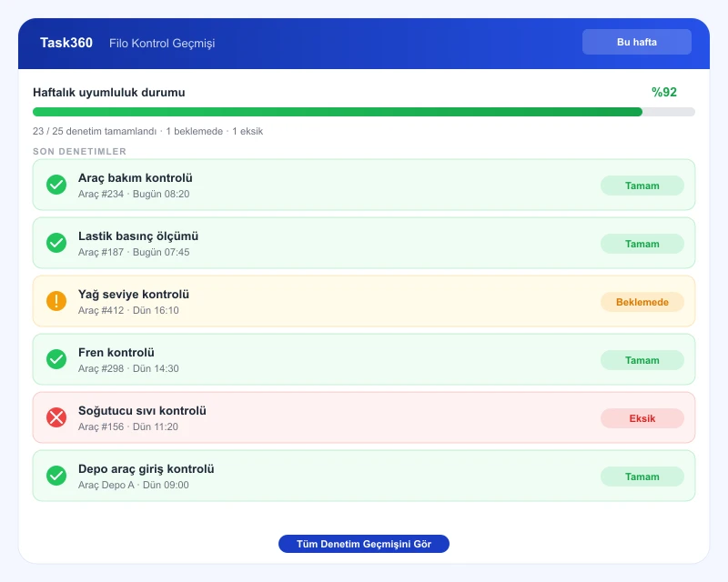Screen dimensions: 728x582
Task: Click Araç #412 · Dün 16:10 detail
Action: 128,310
